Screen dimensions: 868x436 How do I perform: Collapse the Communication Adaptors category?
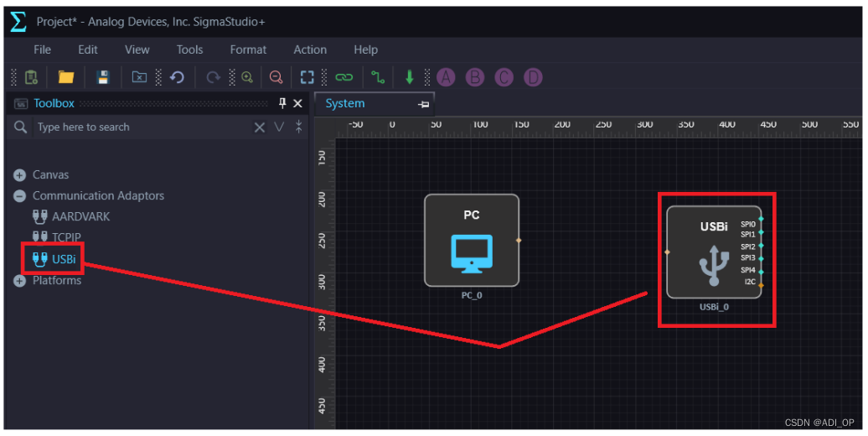[x=19, y=196]
